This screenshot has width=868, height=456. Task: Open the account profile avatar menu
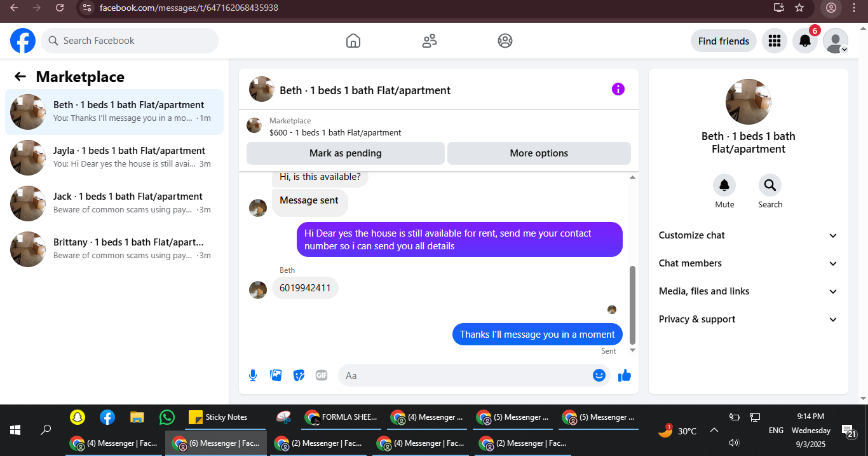click(836, 41)
